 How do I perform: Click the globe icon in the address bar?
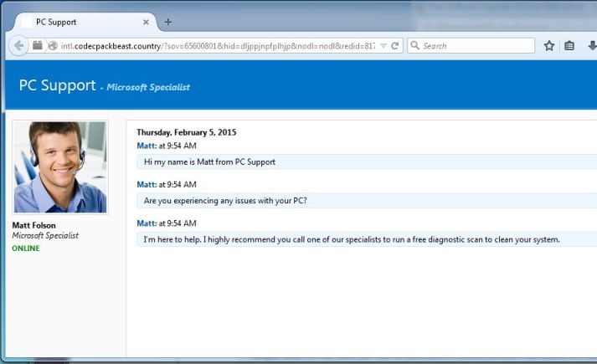(53, 46)
